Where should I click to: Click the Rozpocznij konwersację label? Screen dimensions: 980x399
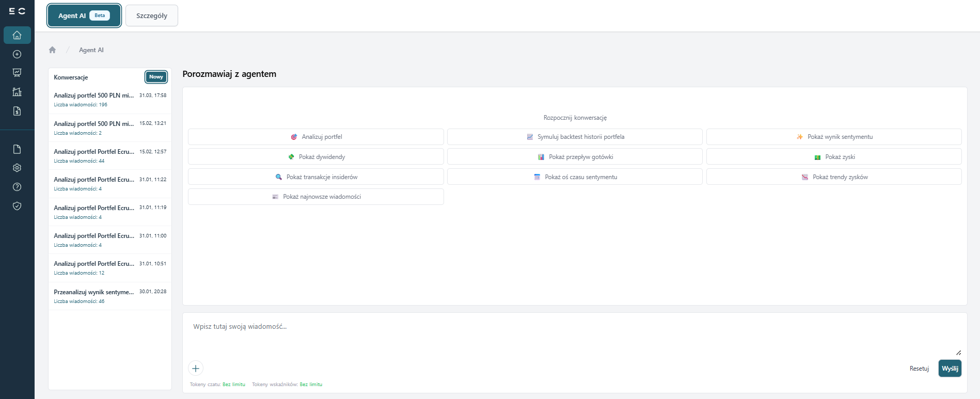click(575, 118)
